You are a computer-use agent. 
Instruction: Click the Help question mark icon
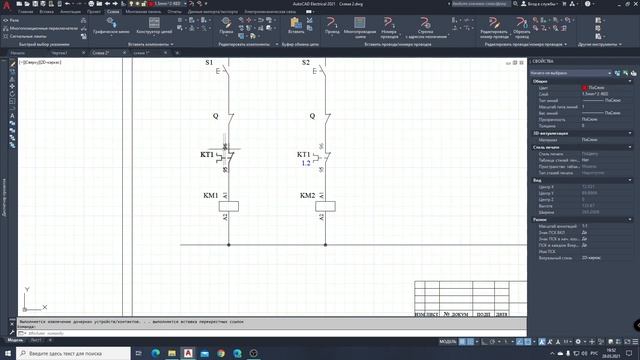587,4
